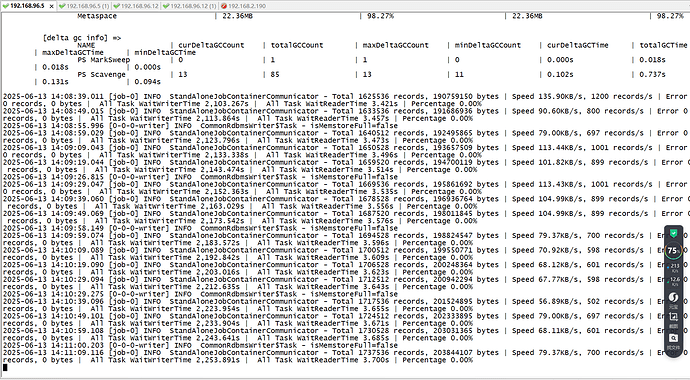Screen dimensions: 690x380
Task: Switch to the 192.168.96.12 (1) tab
Action: pos(190,6)
